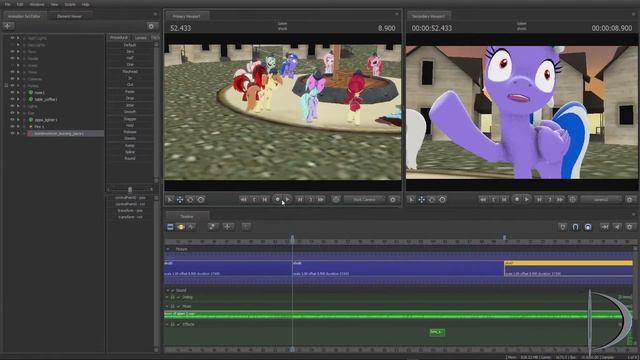
Task: Open timeline settings gear
Action: coord(630,227)
